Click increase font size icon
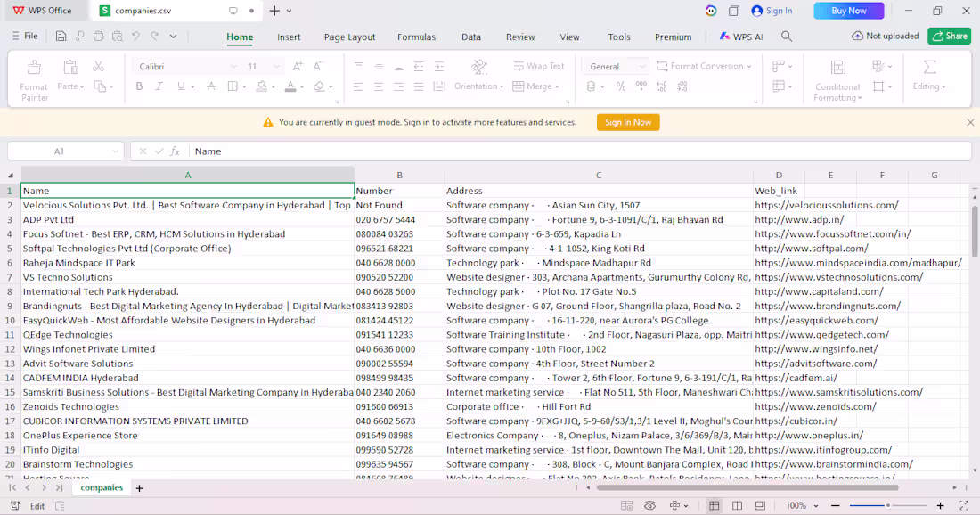 click(298, 66)
